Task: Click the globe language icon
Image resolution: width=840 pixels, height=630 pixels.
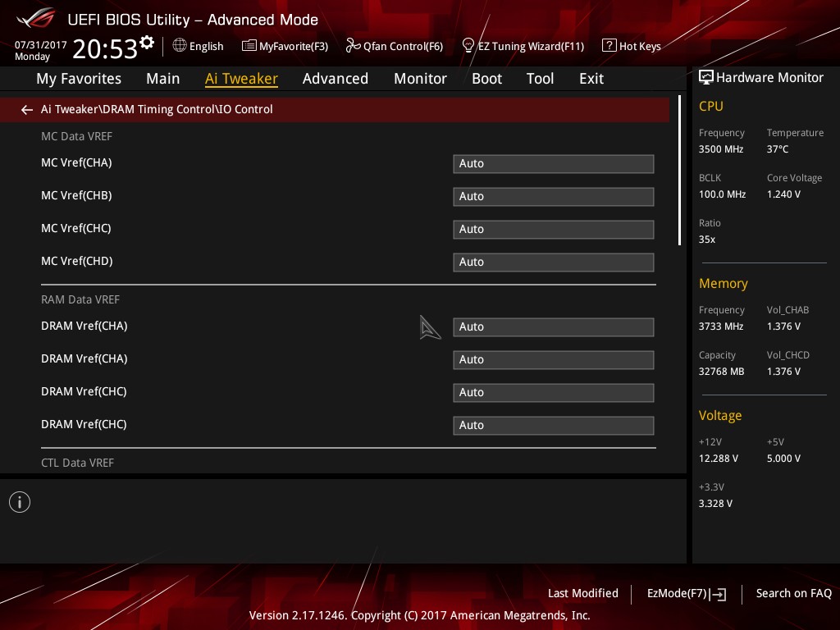Action: coord(180,46)
